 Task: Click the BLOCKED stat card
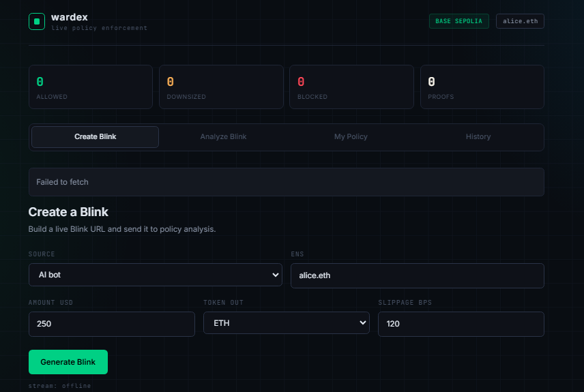pos(351,87)
